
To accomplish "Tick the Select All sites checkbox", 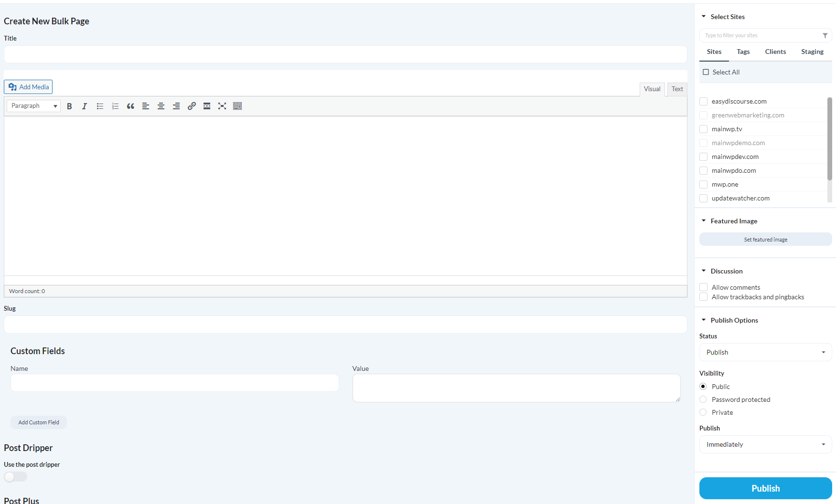I will coord(706,72).
